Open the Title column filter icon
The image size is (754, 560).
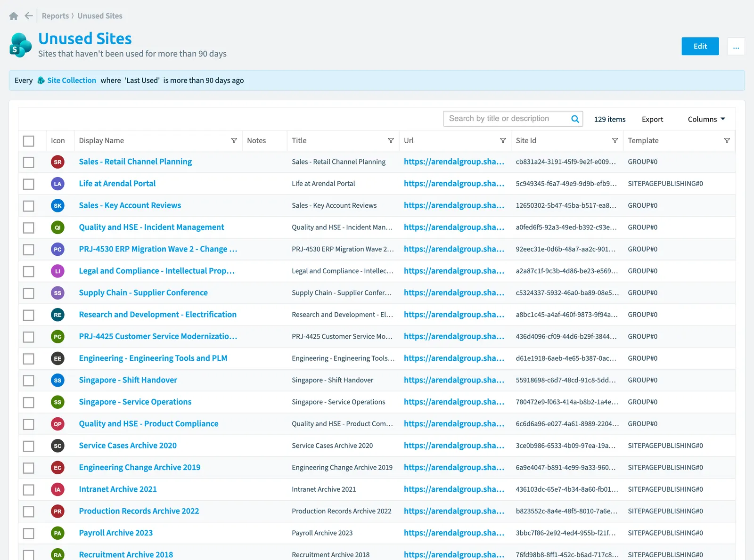click(391, 141)
